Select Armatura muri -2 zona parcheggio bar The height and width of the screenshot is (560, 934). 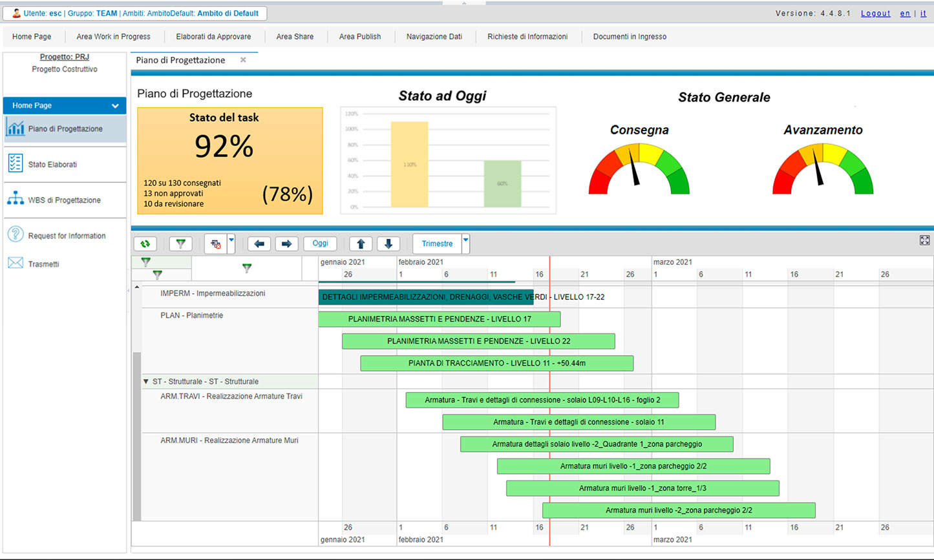[679, 510]
